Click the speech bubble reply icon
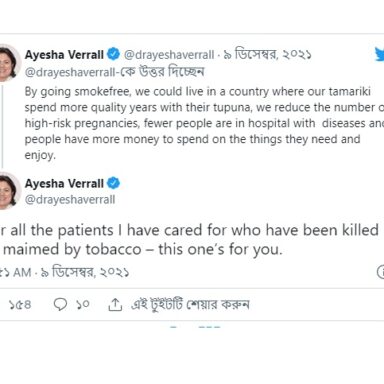The image size is (384, 384). tap(60, 304)
